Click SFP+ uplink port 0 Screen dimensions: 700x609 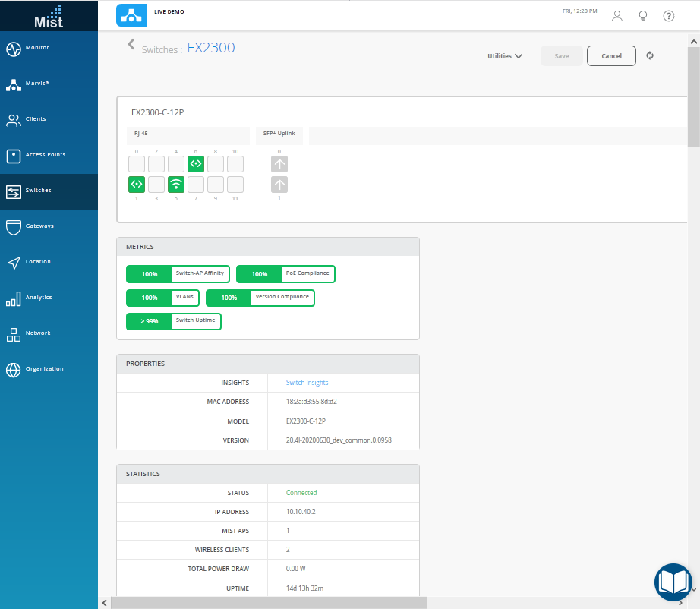click(279, 163)
